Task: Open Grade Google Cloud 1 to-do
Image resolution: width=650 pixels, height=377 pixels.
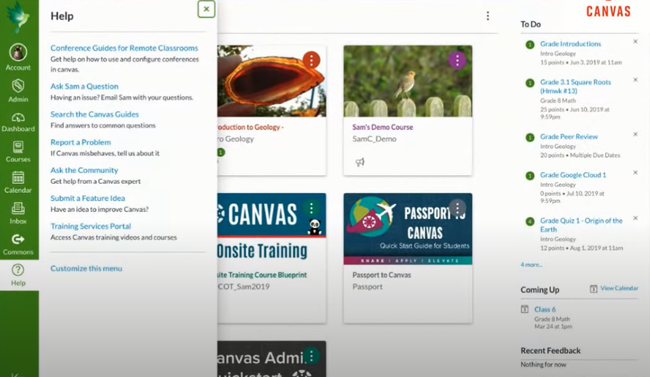Action: pos(572,175)
